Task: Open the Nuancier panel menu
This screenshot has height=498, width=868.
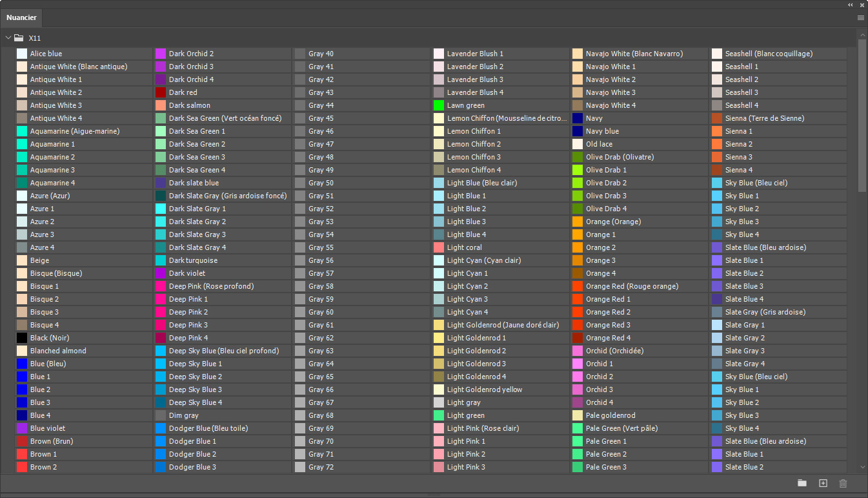Action: (x=860, y=17)
